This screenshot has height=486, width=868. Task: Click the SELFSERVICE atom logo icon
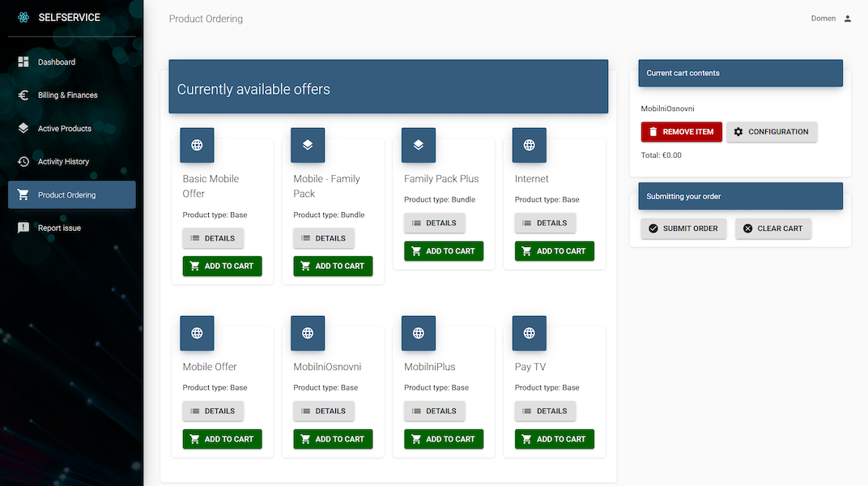point(23,17)
